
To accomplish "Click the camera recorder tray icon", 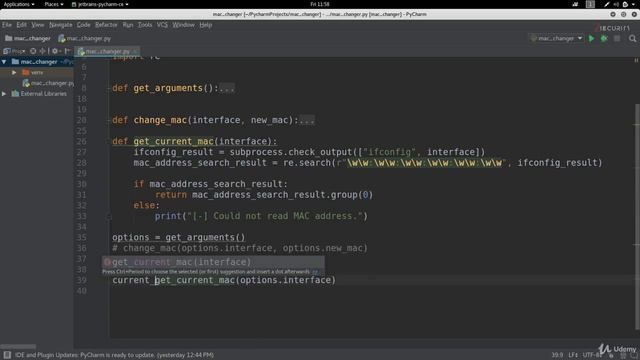I will point(575,4).
